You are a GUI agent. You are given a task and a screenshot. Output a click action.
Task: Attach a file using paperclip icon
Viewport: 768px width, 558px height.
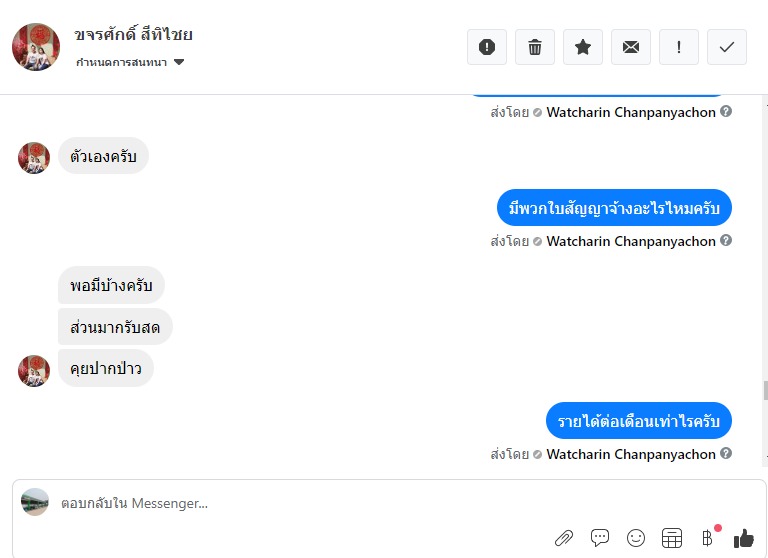(x=564, y=538)
